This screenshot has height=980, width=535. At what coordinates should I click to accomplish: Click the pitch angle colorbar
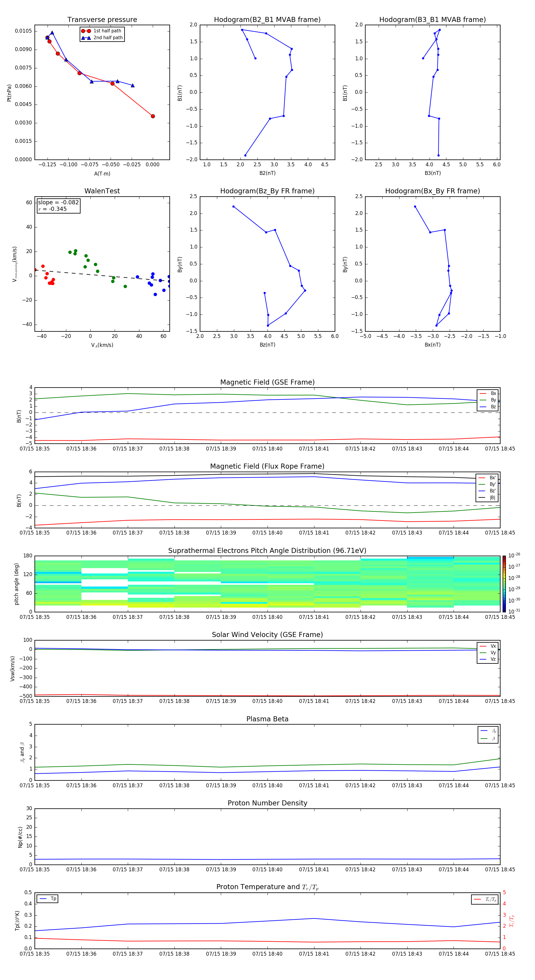(504, 584)
